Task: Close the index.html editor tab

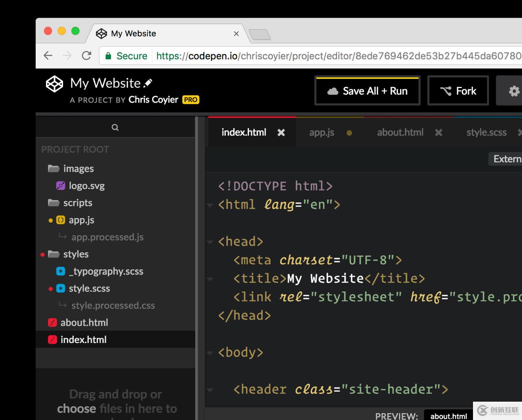Action: point(281,133)
